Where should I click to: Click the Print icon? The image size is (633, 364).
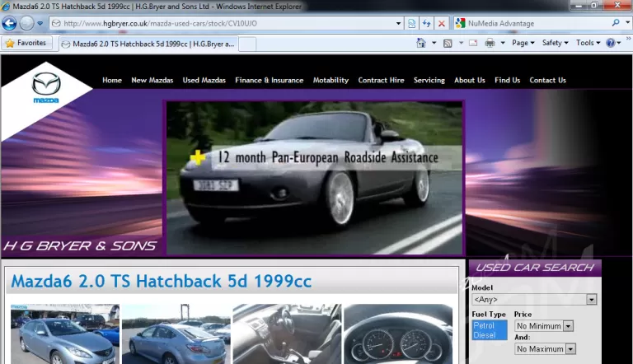click(x=490, y=43)
